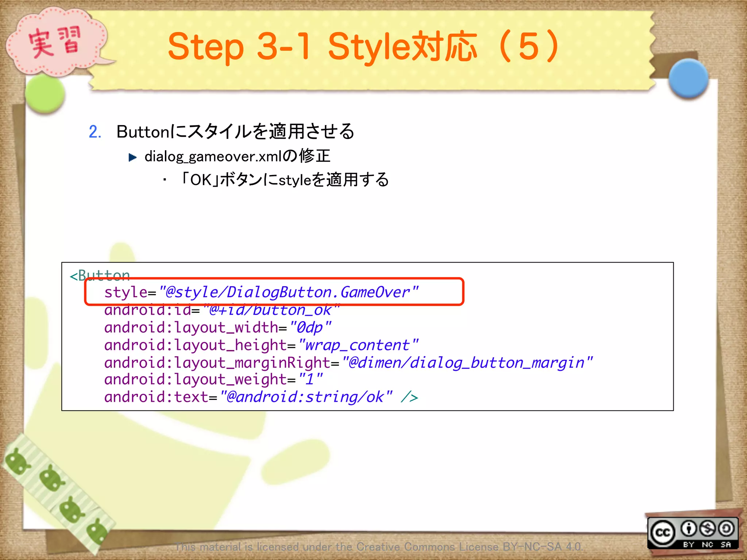This screenshot has height=560, width=747.
Task: Click the Creative Commons CC icon
Action: point(663,533)
